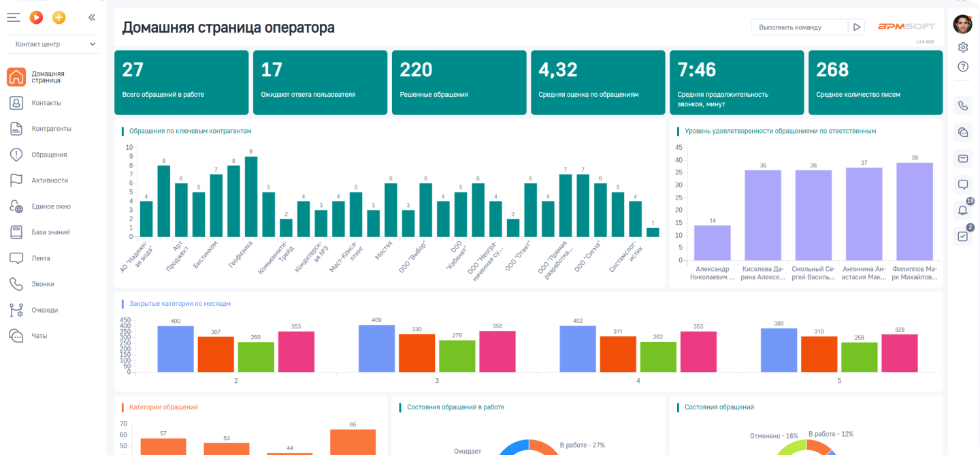Open the Контакты section icon
This screenshot has height=455, width=980.
pos(16,103)
